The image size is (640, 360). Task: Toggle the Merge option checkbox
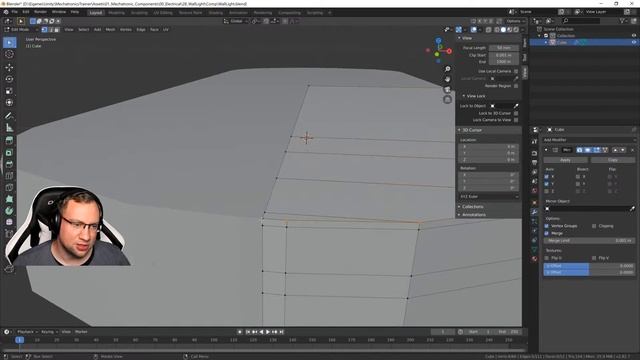[547, 233]
